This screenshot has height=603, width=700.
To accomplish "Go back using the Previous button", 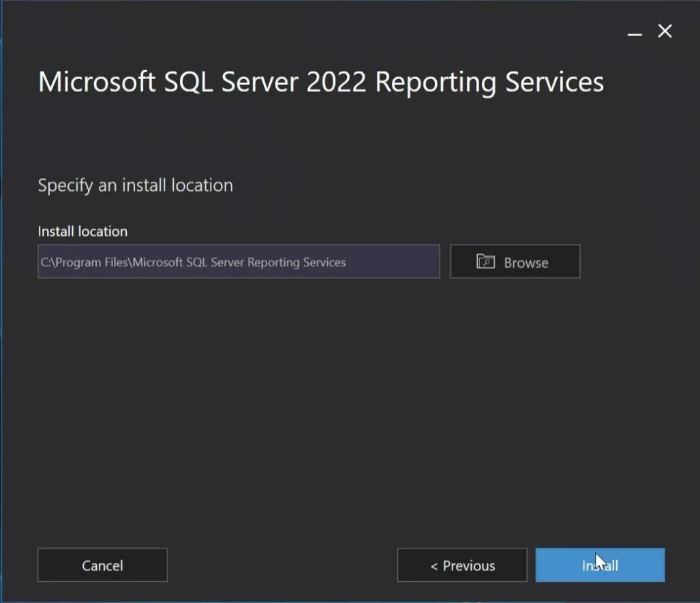I will click(x=461, y=565).
